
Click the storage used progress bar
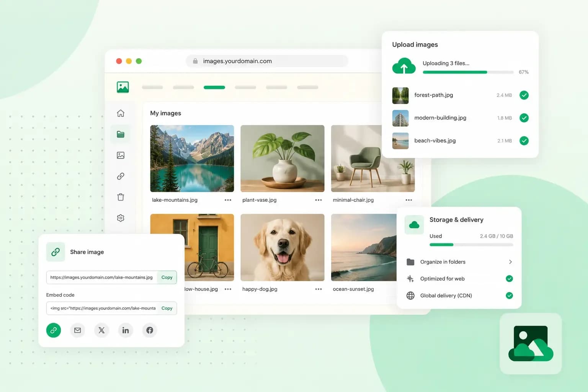(471, 245)
